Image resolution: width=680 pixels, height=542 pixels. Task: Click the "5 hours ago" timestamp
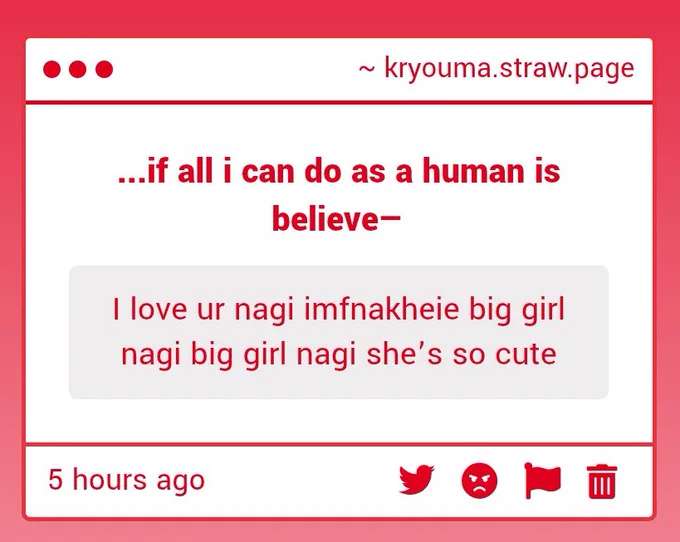pyautogui.click(x=126, y=480)
